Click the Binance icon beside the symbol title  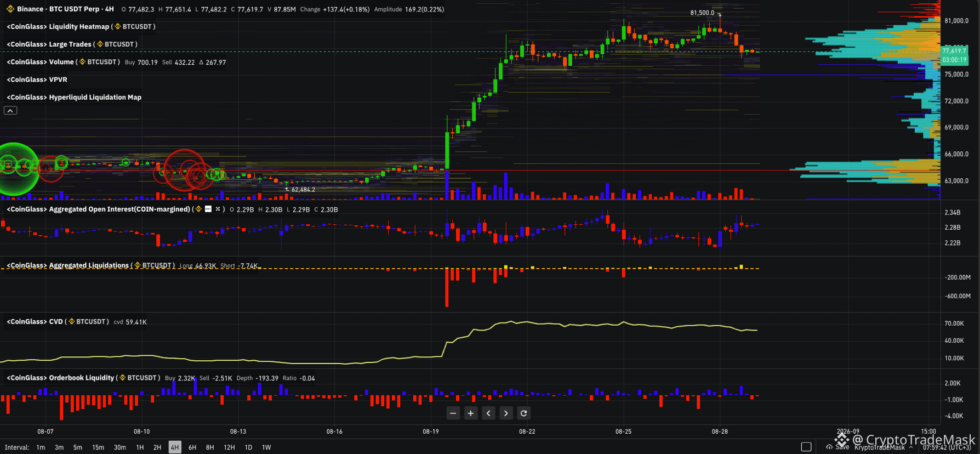pos(10,9)
